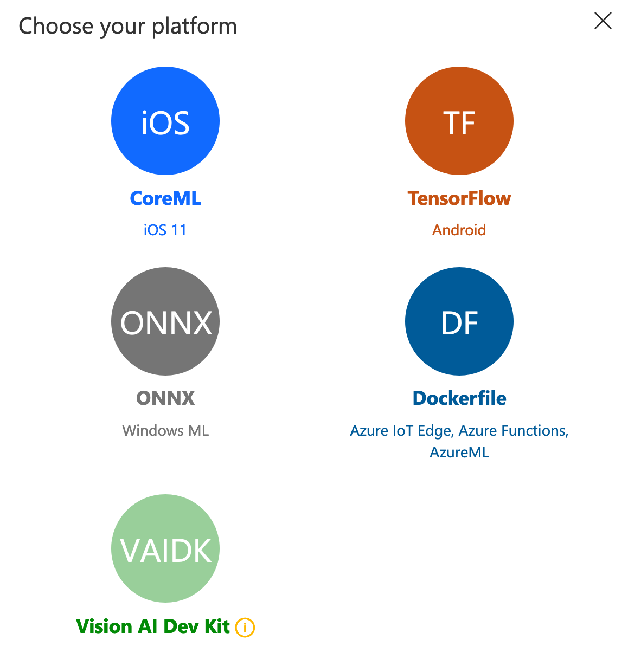Close the Choose your platform dialog

(x=603, y=21)
